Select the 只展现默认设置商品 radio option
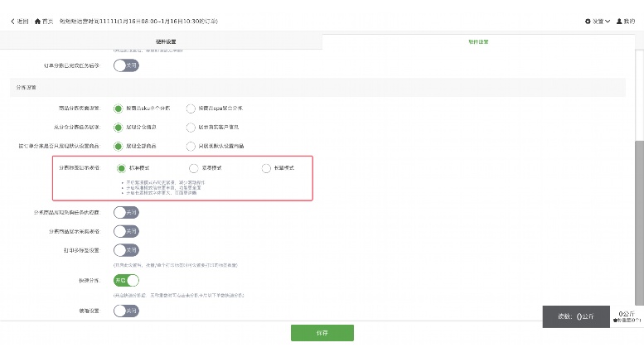Screen dimensions: 644x357 (x=191, y=147)
